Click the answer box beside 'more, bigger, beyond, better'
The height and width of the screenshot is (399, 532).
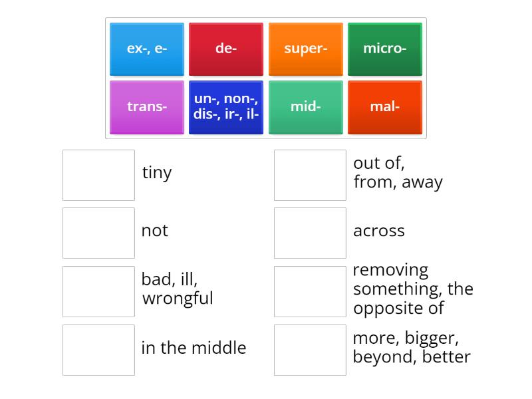click(x=309, y=348)
